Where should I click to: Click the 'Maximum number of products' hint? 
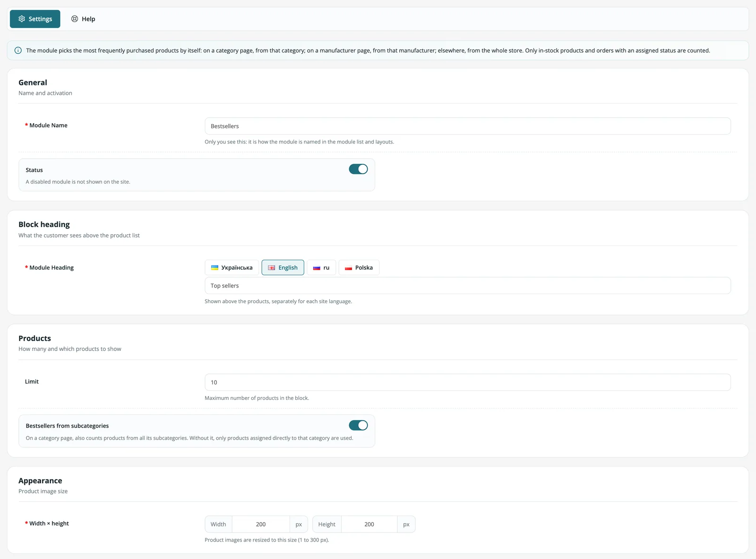click(x=257, y=398)
